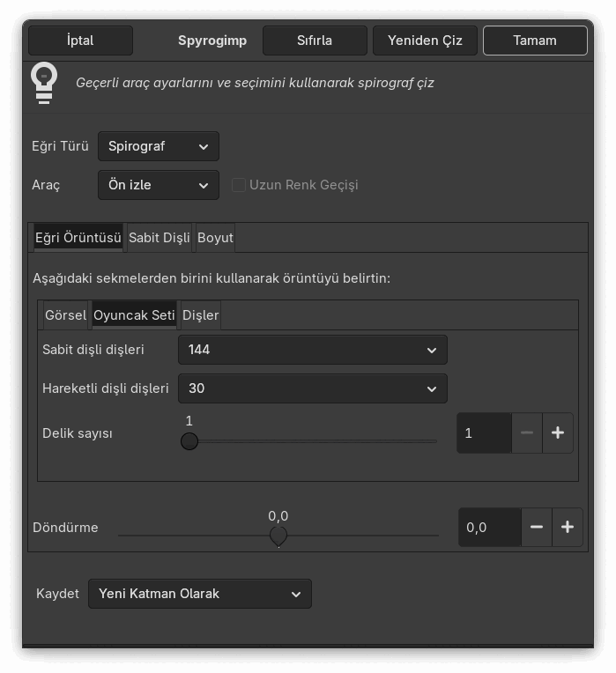Click the Delik sayısı value field
Screen dimensions: 616x673
point(484,433)
